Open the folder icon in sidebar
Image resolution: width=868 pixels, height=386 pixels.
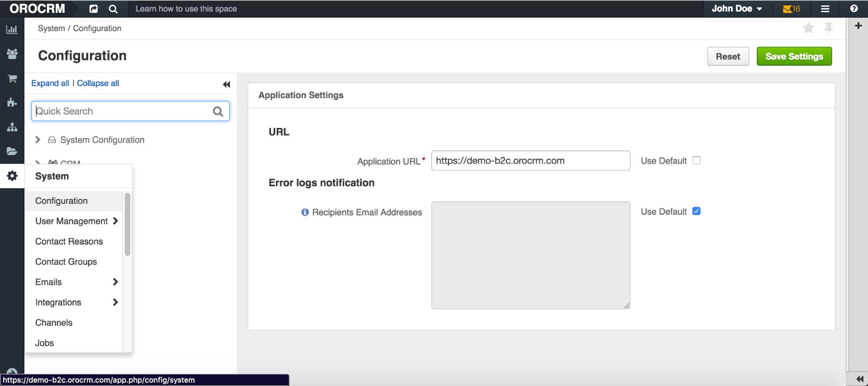pos(12,151)
